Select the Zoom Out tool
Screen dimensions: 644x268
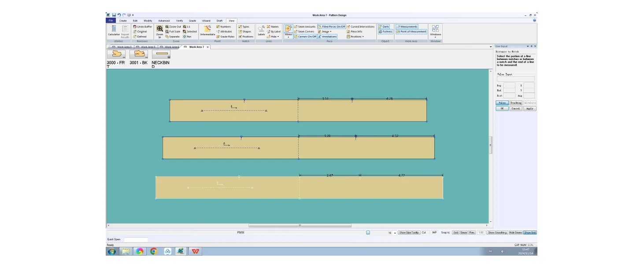click(x=173, y=27)
